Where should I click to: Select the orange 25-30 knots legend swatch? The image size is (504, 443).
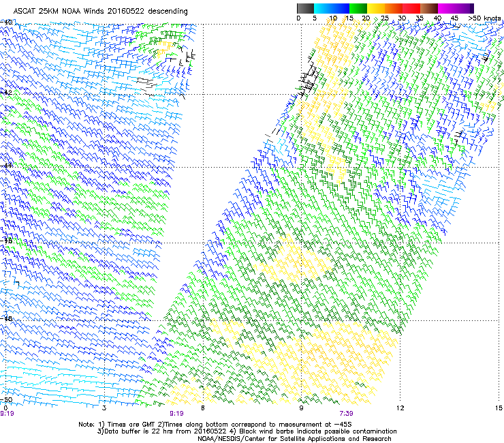tap(394, 8)
